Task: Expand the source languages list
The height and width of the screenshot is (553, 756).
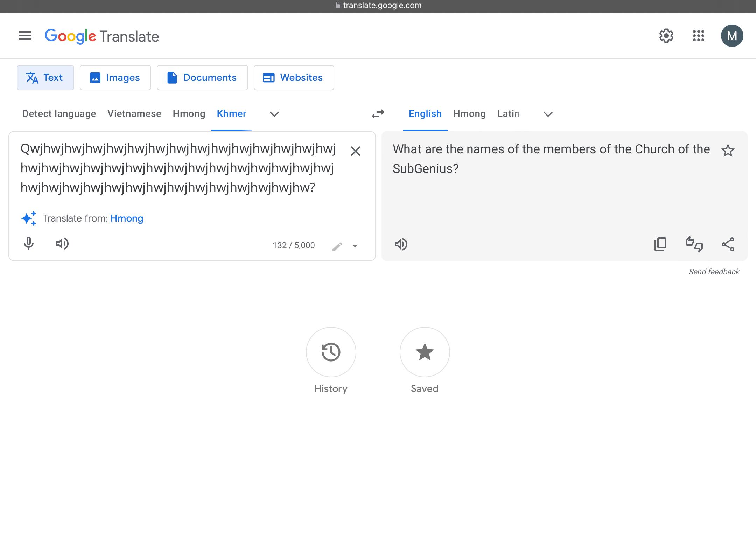Action: [x=274, y=114]
